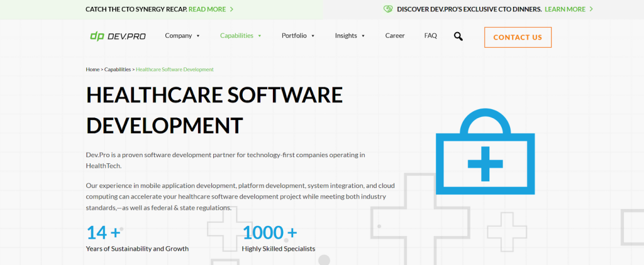The image size is (644, 265).
Task: Open the Portfolio dropdown arrow
Action: [313, 36]
